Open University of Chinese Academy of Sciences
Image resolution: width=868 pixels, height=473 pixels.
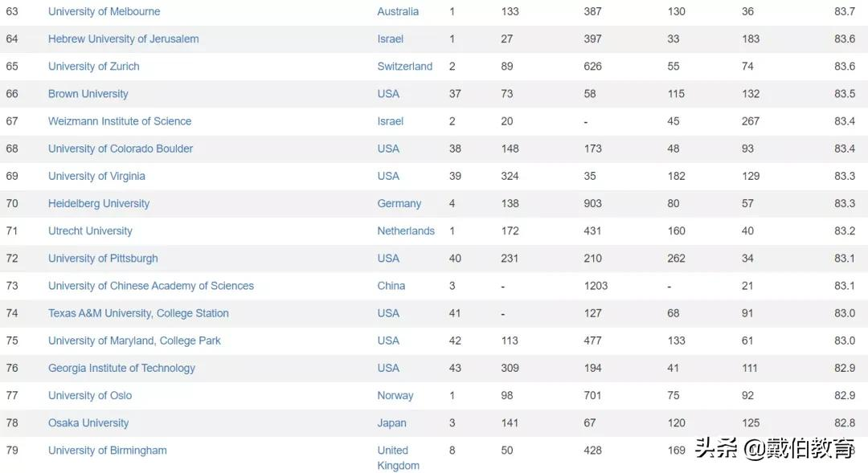pyautogui.click(x=151, y=286)
